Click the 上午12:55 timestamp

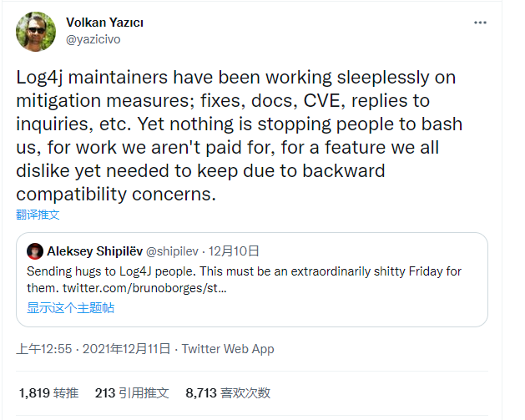point(44,349)
